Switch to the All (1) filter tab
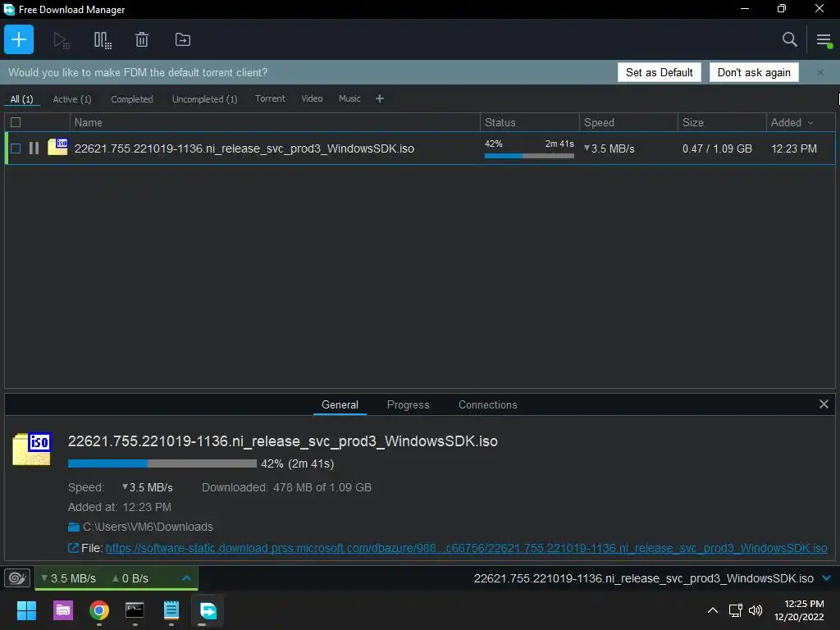 click(x=22, y=99)
